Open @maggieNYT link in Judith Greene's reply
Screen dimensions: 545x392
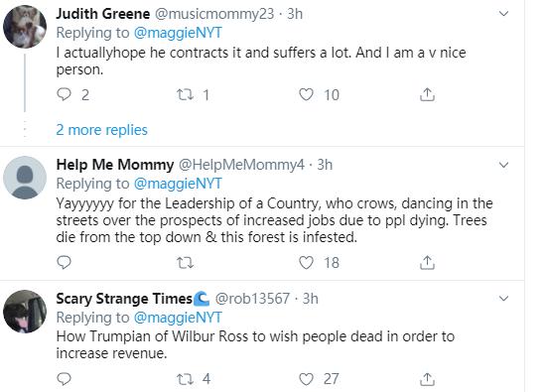[x=178, y=33]
